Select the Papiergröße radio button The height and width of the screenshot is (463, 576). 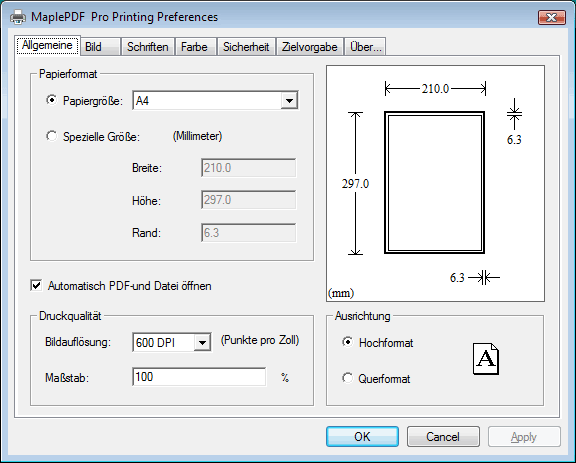[x=51, y=100]
